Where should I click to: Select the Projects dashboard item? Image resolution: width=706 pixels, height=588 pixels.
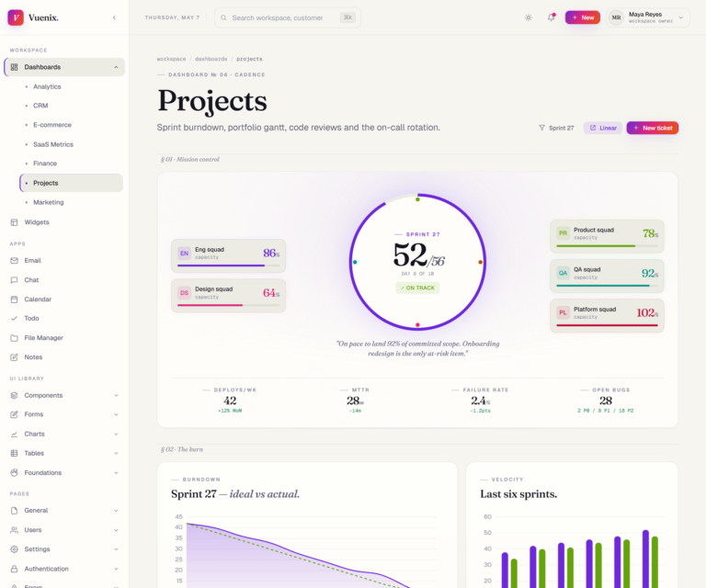[x=71, y=183]
